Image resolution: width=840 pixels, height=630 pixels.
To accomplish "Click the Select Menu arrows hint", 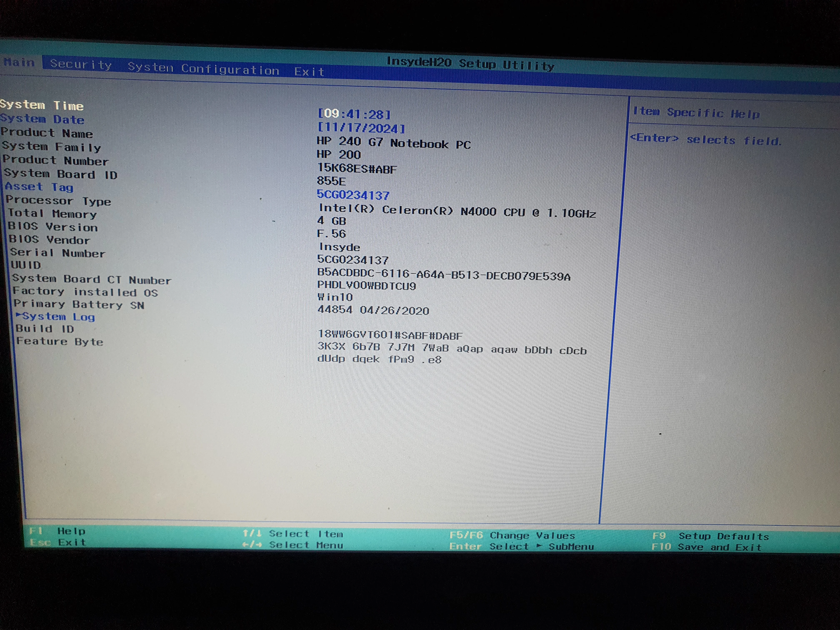I will [293, 545].
